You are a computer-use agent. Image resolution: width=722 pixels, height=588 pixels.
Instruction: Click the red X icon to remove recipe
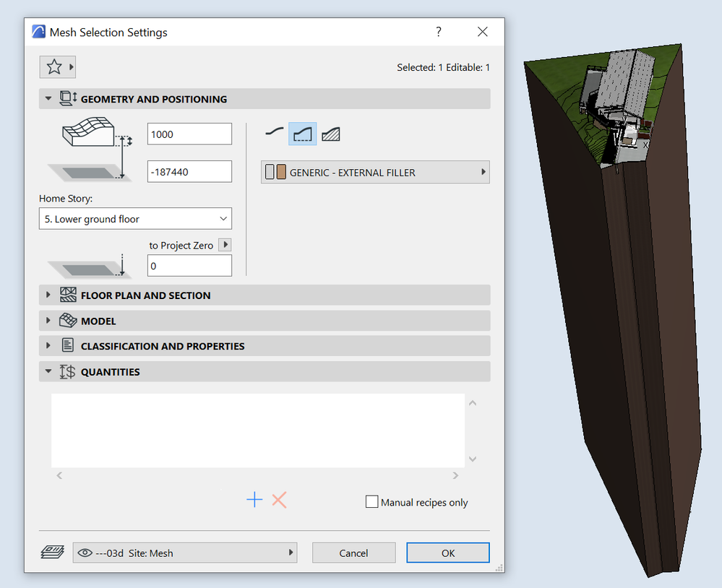pos(280,499)
